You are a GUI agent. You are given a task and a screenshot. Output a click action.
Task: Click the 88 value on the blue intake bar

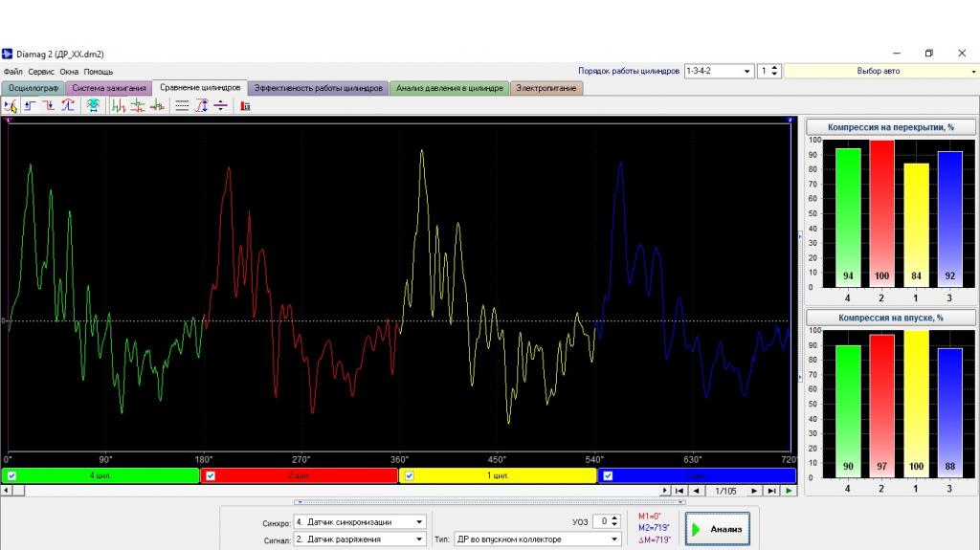pos(950,466)
